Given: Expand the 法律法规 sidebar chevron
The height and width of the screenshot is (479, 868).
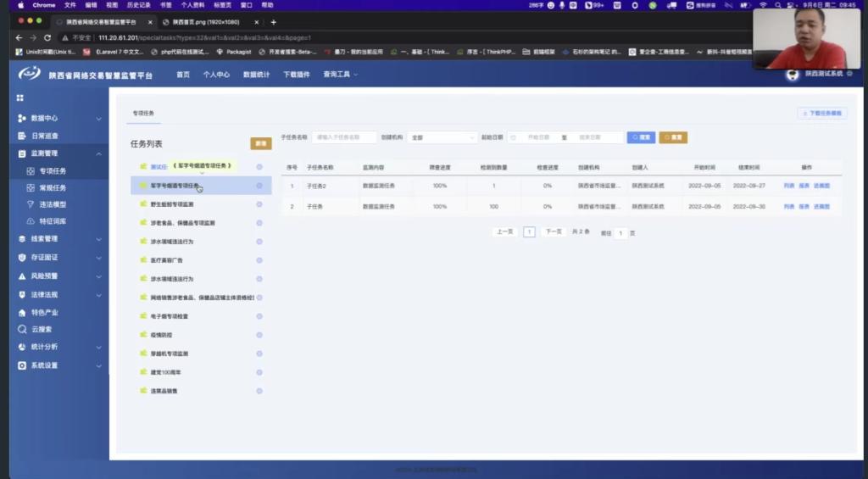Looking at the screenshot, I should click(98, 294).
